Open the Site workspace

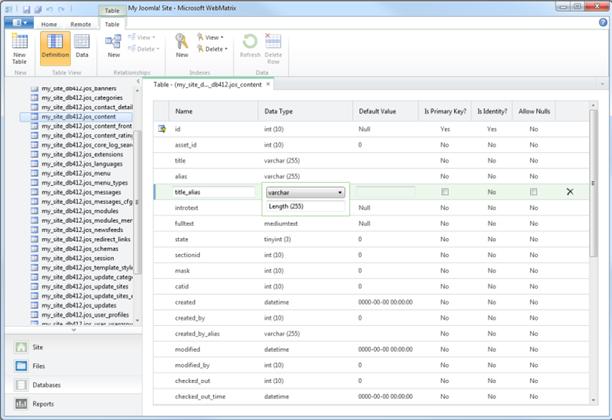[x=74, y=347]
